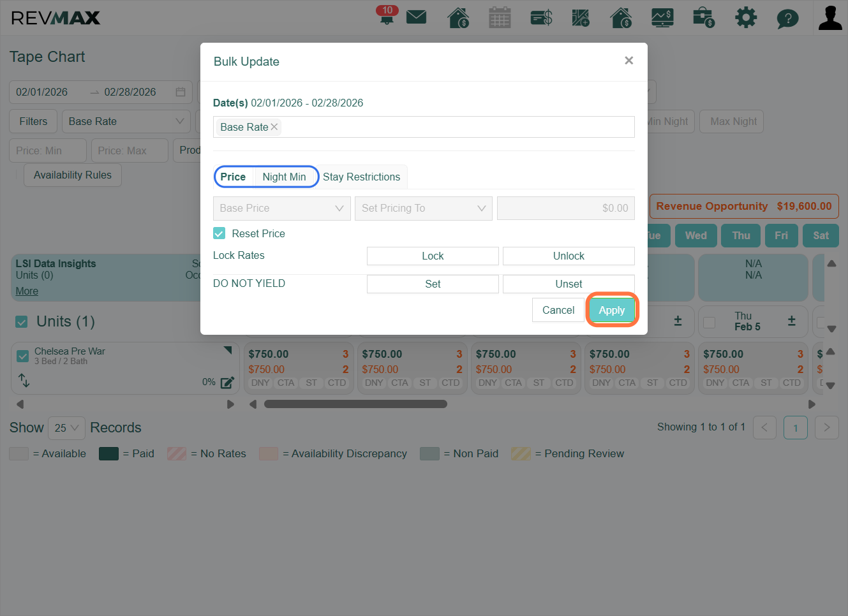Click the edit icon for Chelsea Pre War
Viewport: 848px width, 616px height.
point(227,383)
